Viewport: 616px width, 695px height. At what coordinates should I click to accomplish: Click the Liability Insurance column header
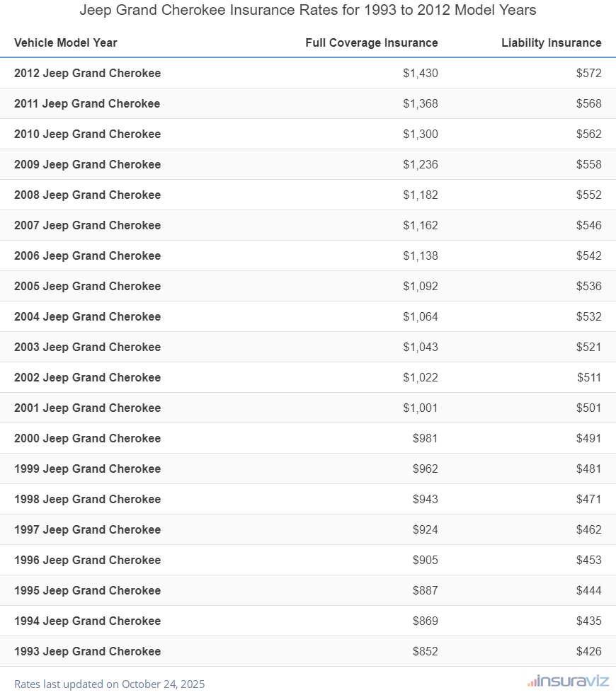551,42
